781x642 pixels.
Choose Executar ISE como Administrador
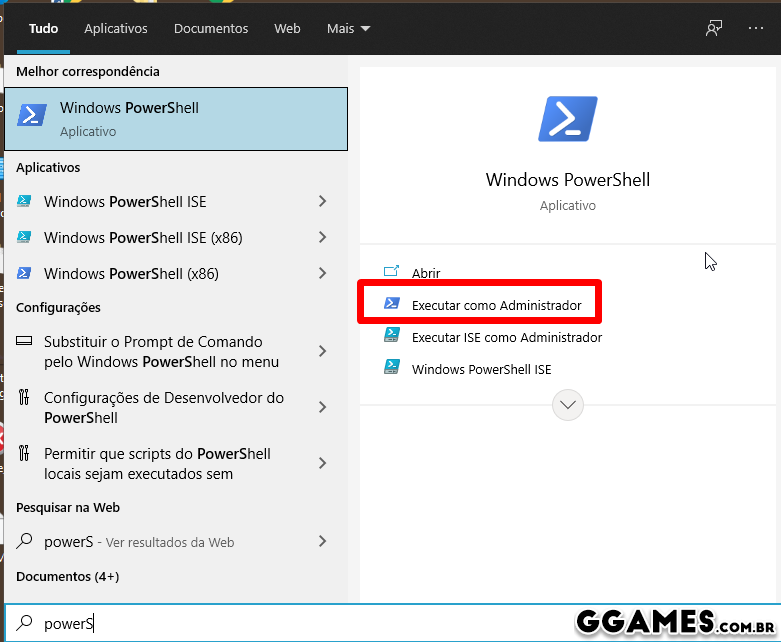tap(506, 338)
